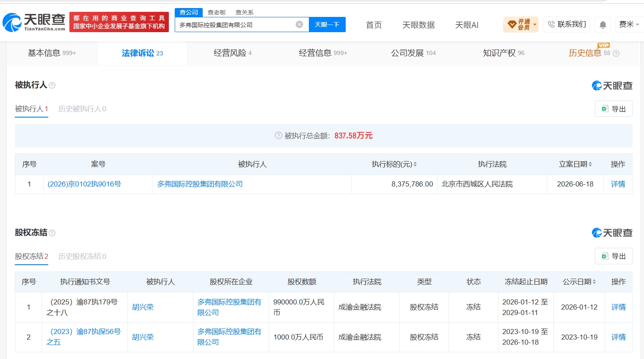Click Excel icon in 被执行人 导出 button
Image resolution: width=644 pixels, height=359 pixels.
point(605,109)
